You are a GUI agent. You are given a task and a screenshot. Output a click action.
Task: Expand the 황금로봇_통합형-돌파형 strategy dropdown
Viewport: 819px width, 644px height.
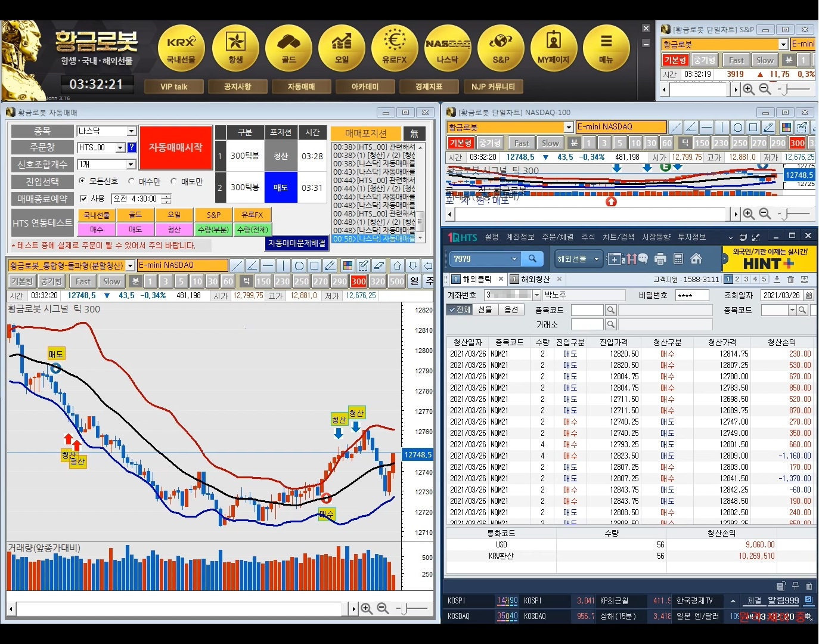[131, 265]
